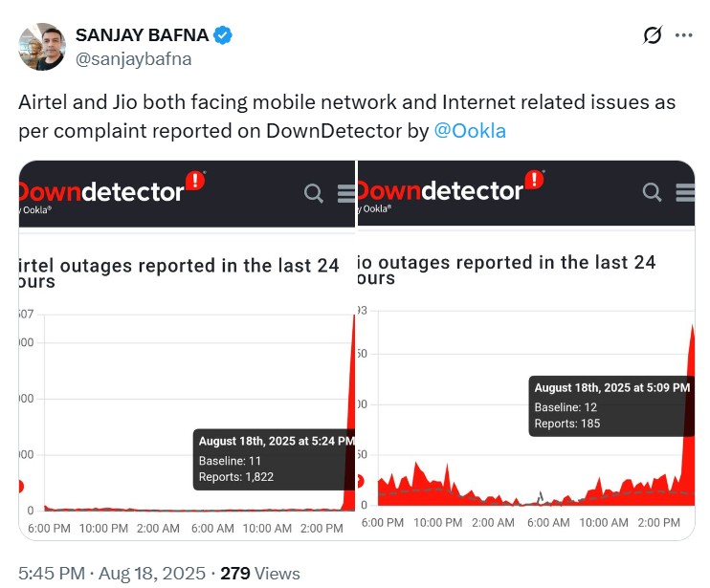This screenshot has width=710, height=588.
Task: Click the search icon in Airtel screenshot
Action: pyautogui.click(x=314, y=193)
